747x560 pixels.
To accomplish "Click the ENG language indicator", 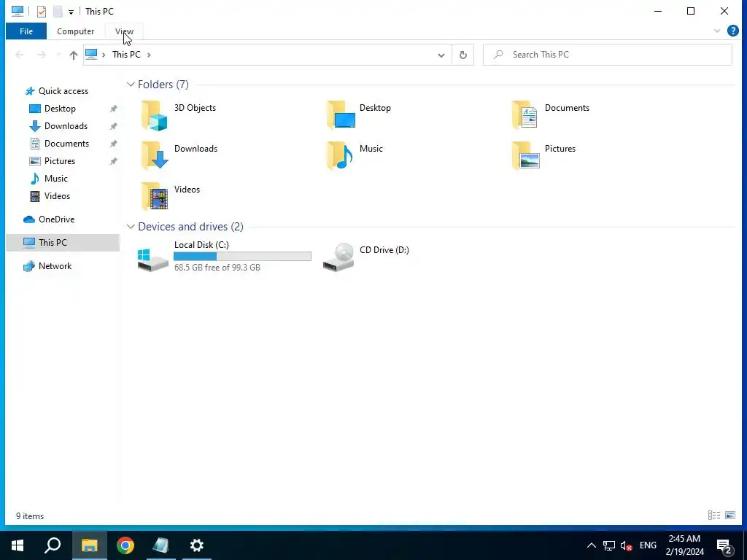I will pyautogui.click(x=648, y=545).
